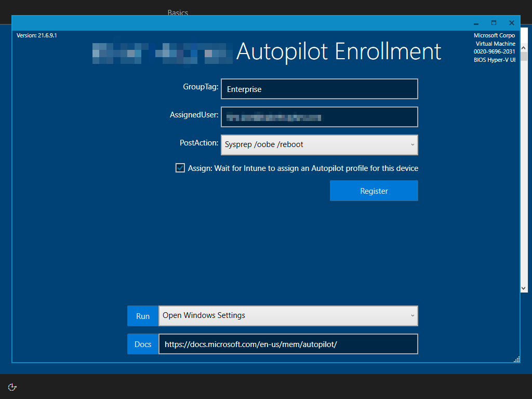Expand the Open Windows Settings command dropdown
This screenshot has width=532, height=399.
(x=288, y=316)
